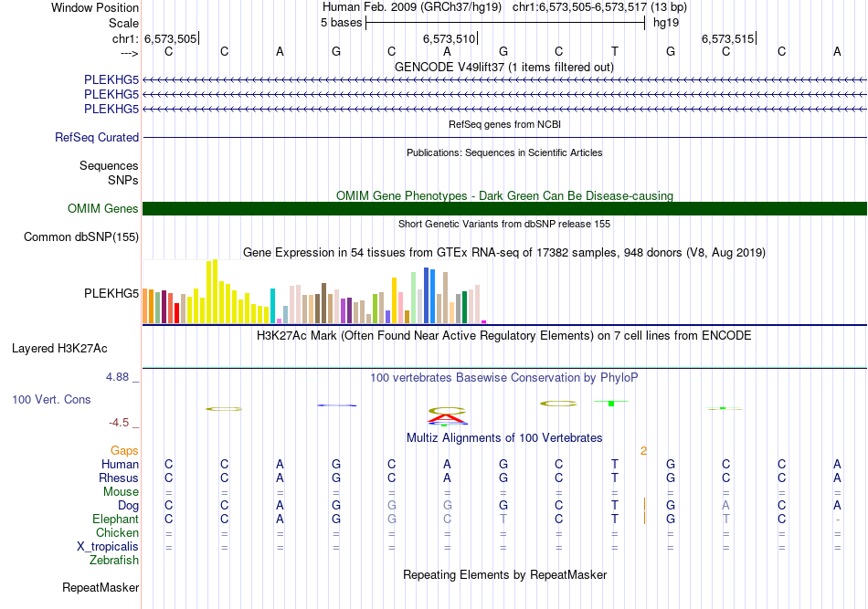This screenshot has width=868, height=609.
Task: Open OMIM Gene Phenotypes track title
Action: point(504,195)
